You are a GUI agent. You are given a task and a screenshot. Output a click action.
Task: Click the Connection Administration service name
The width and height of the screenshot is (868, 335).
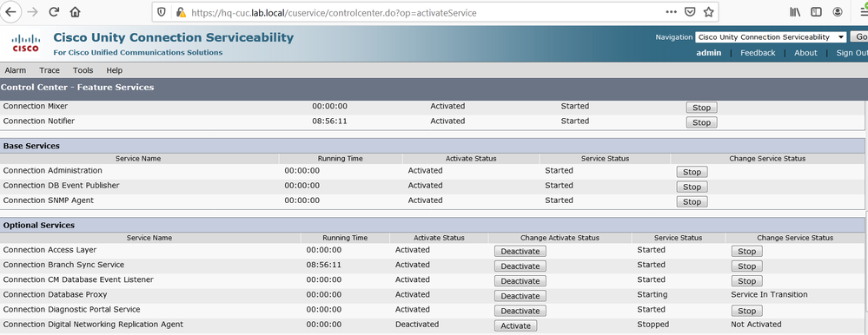pos(53,170)
